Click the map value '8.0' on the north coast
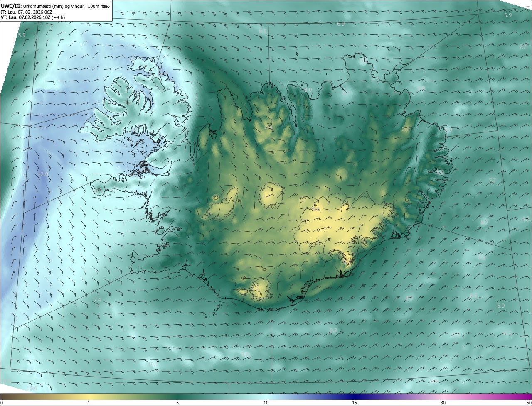 pyautogui.click(x=308, y=90)
